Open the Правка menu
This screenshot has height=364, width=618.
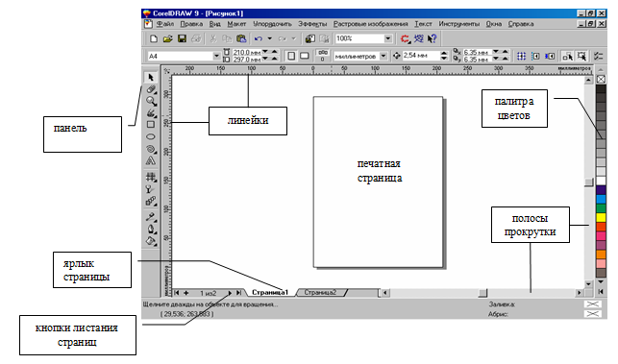191,24
